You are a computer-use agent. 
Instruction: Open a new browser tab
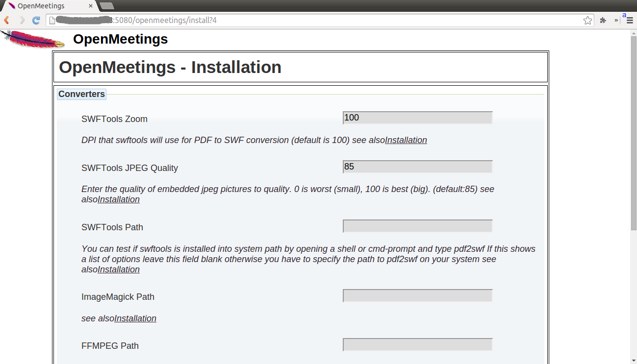[x=106, y=6]
